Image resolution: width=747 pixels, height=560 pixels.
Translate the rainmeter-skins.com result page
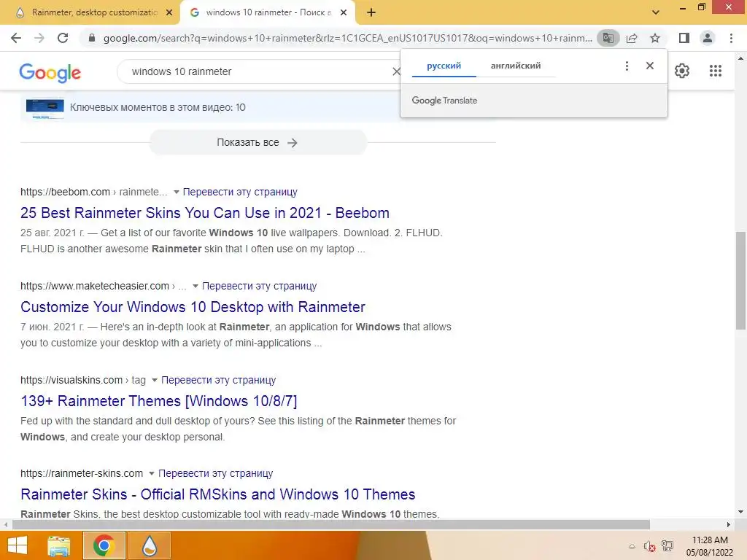(x=215, y=473)
